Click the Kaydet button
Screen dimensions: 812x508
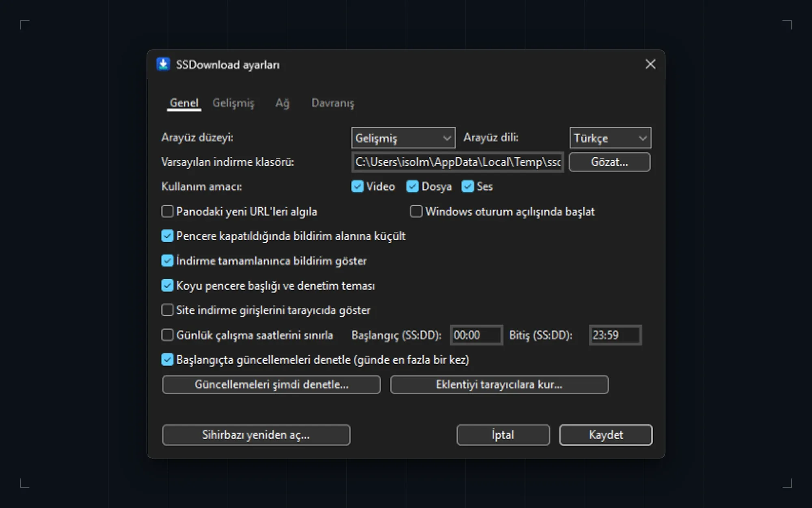point(606,435)
